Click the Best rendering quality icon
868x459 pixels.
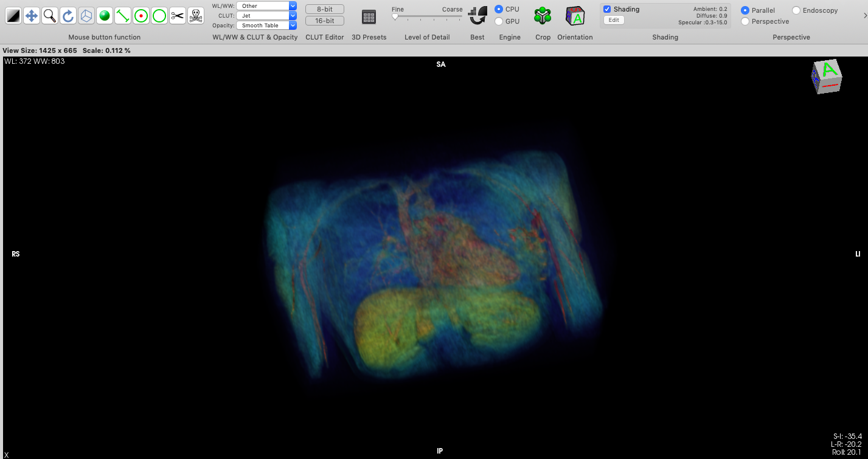(477, 16)
